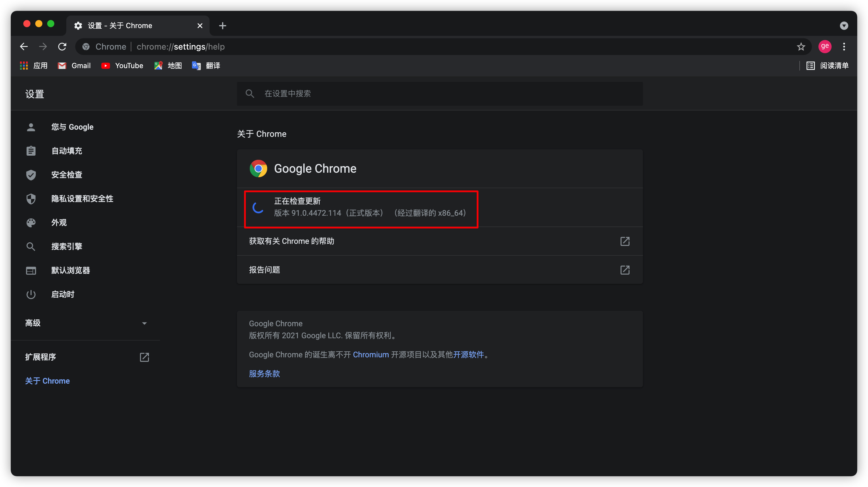This screenshot has height=487, width=868.
Task: Open the ge profile avatar
Action: [824, 46]
